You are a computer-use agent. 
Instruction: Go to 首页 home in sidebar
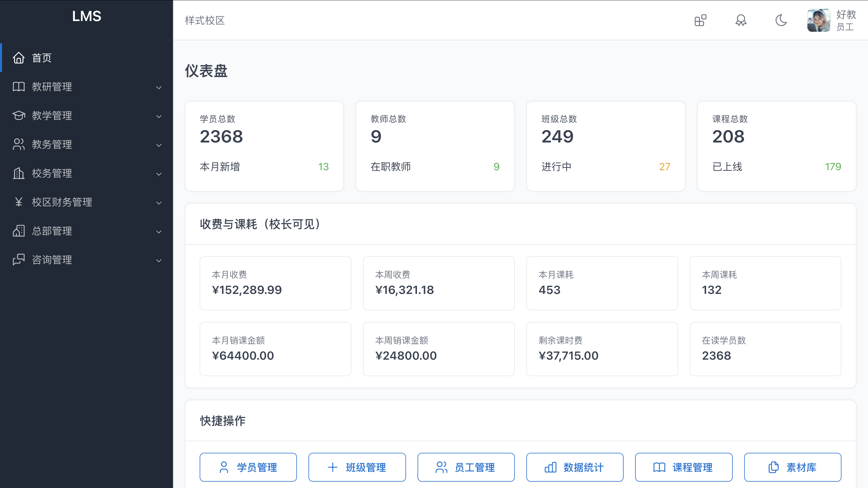(x=42, y=58)
